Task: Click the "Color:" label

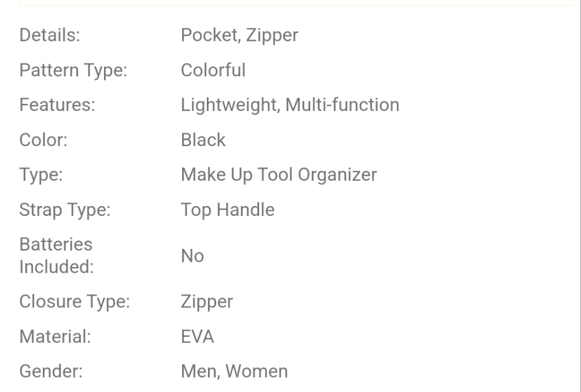Action: pyautogui.click(x=43, y=140)
